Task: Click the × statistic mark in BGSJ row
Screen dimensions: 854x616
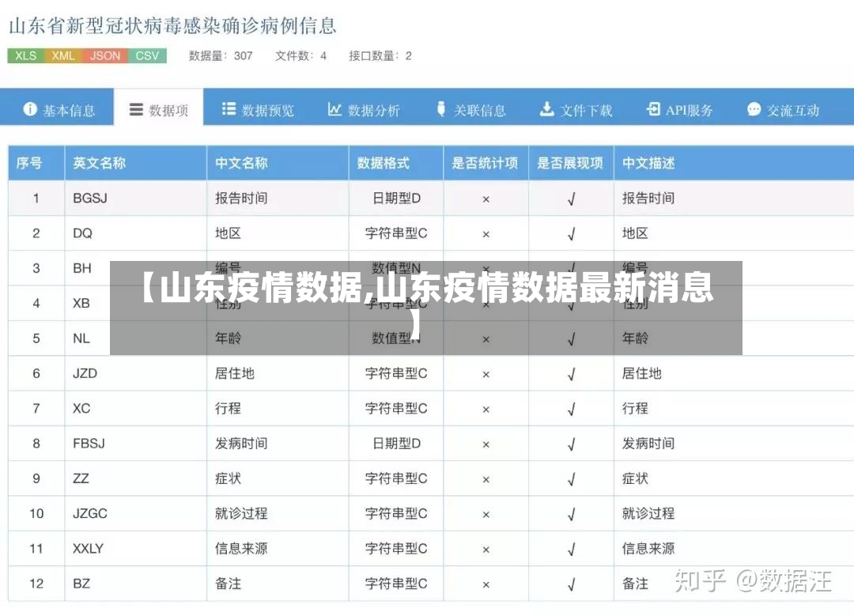Action: [x=486, y=199]
